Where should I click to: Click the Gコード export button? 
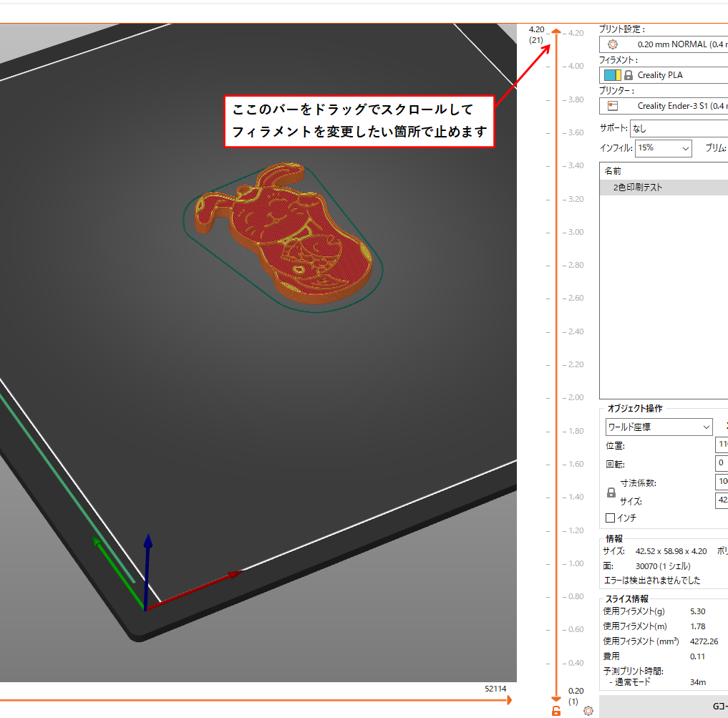[x=664, y=707]
